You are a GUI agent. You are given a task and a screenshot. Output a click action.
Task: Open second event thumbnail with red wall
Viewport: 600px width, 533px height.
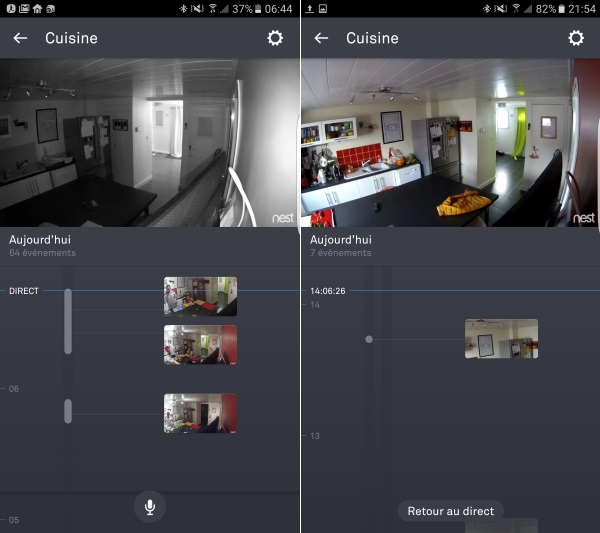pos(200,345)
